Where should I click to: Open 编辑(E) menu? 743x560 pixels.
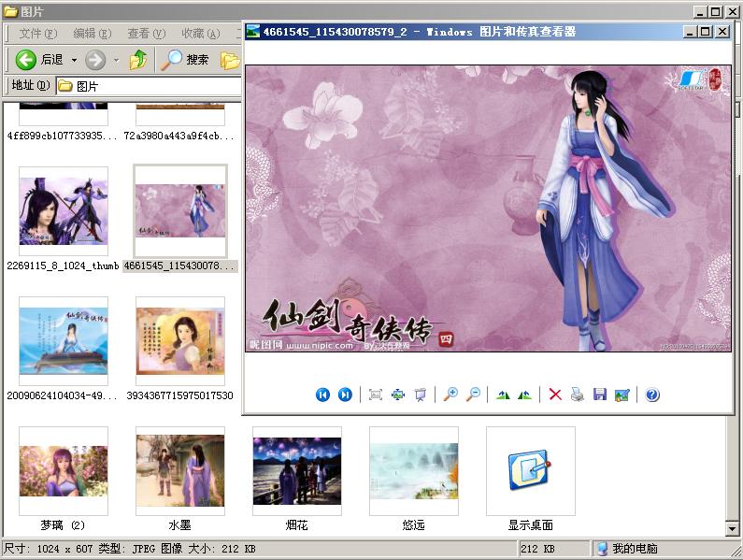tap(93, 34)
